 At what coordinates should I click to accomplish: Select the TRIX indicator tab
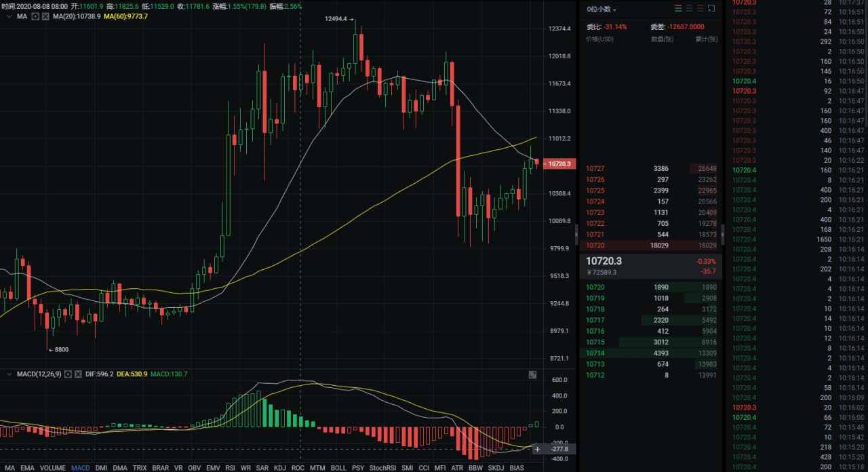coord(140,468)
